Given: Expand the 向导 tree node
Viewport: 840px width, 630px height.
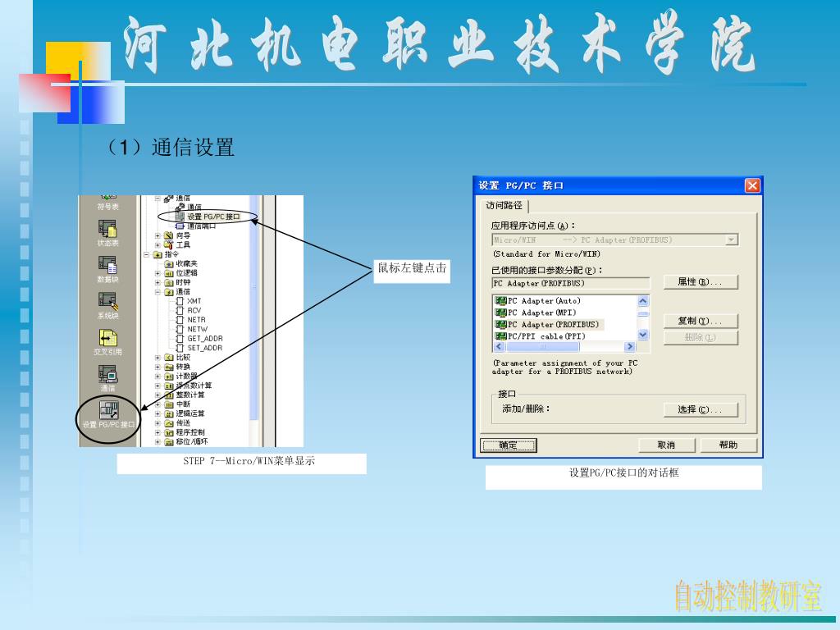Looking at the screenshot, I should click(157, 235).
